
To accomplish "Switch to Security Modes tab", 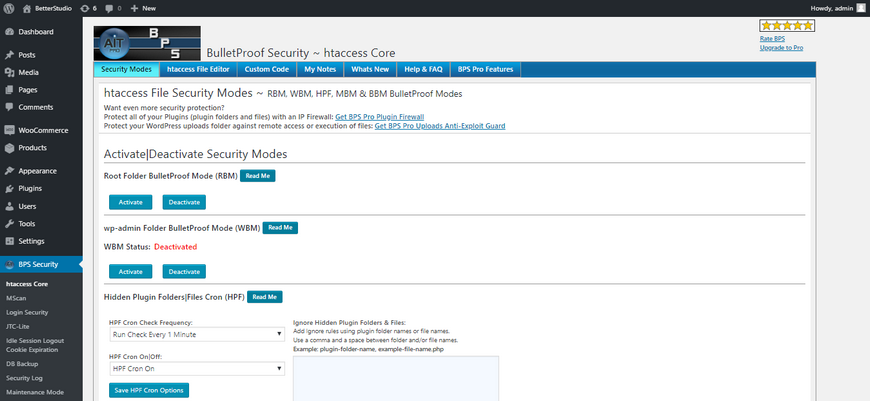I will tap(126, 69).
